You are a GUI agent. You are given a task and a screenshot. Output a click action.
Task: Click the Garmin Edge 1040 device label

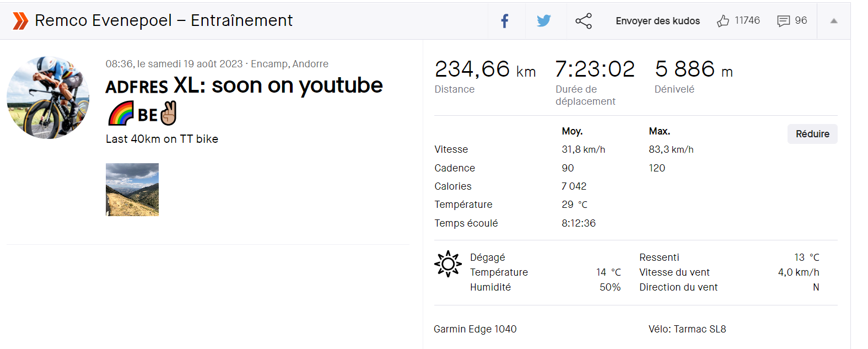[x=475, y=329]
